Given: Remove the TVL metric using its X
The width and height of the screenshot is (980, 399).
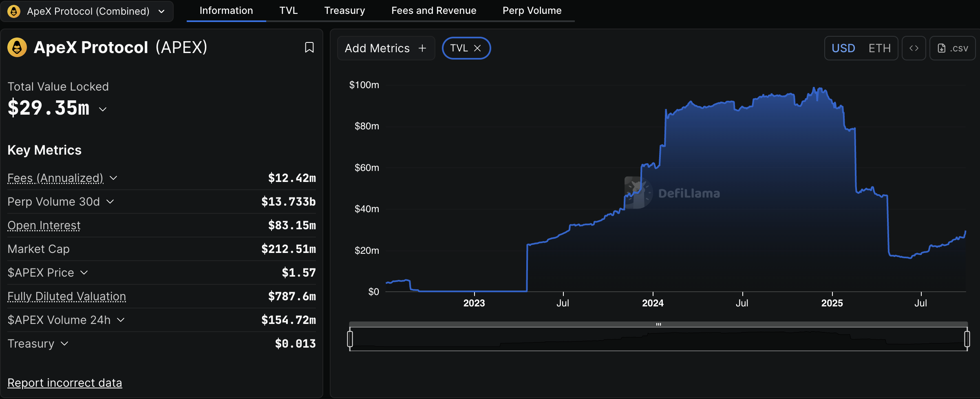Looking at the screenshot, I should coord(477,48).
